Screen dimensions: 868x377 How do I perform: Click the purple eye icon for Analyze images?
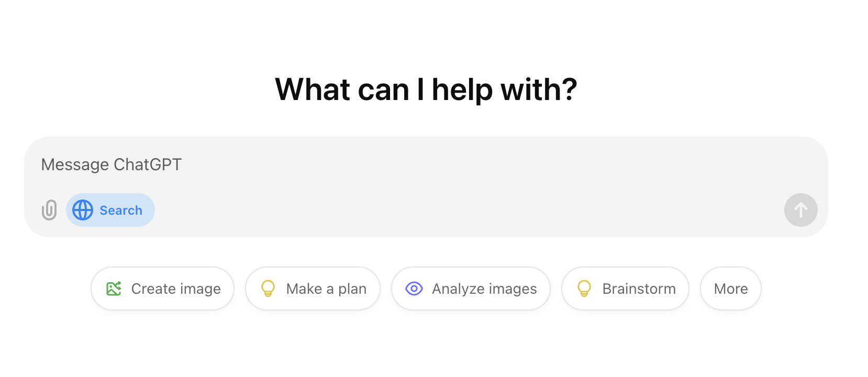click(x=414, y=289)
